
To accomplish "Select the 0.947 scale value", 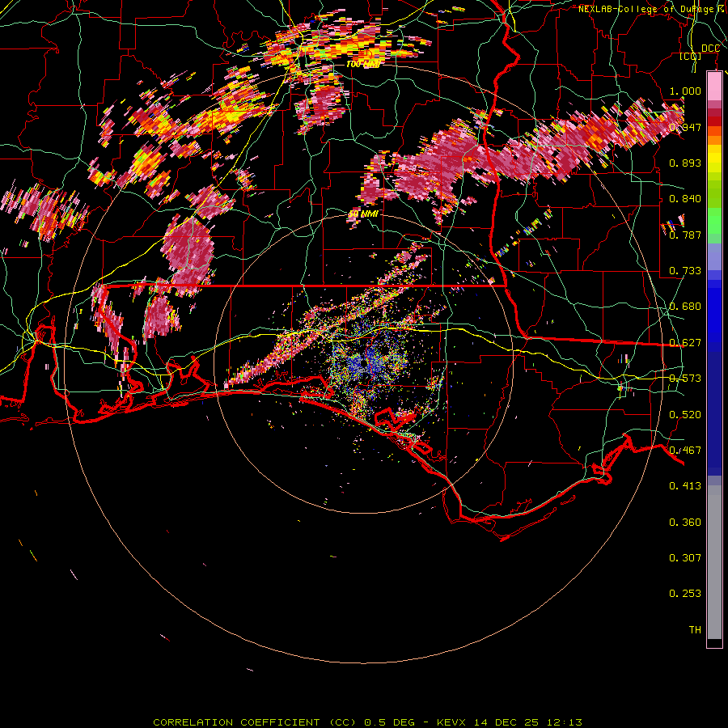I will pos(685,127).
